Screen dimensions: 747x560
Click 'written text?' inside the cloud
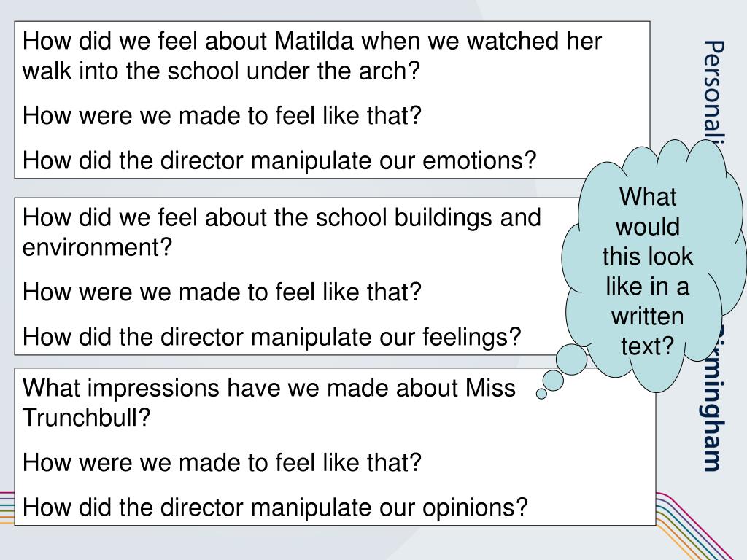[x=648, y=332]
